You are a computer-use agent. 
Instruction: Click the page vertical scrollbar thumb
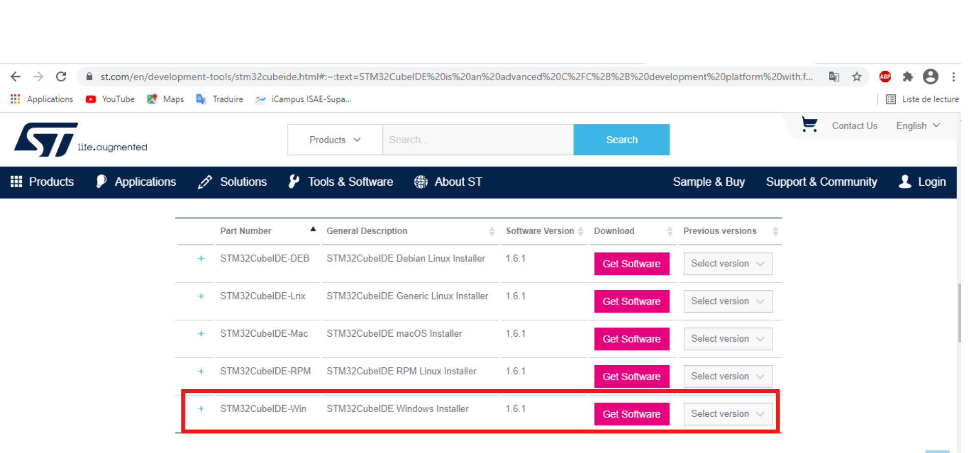(960, 313)
